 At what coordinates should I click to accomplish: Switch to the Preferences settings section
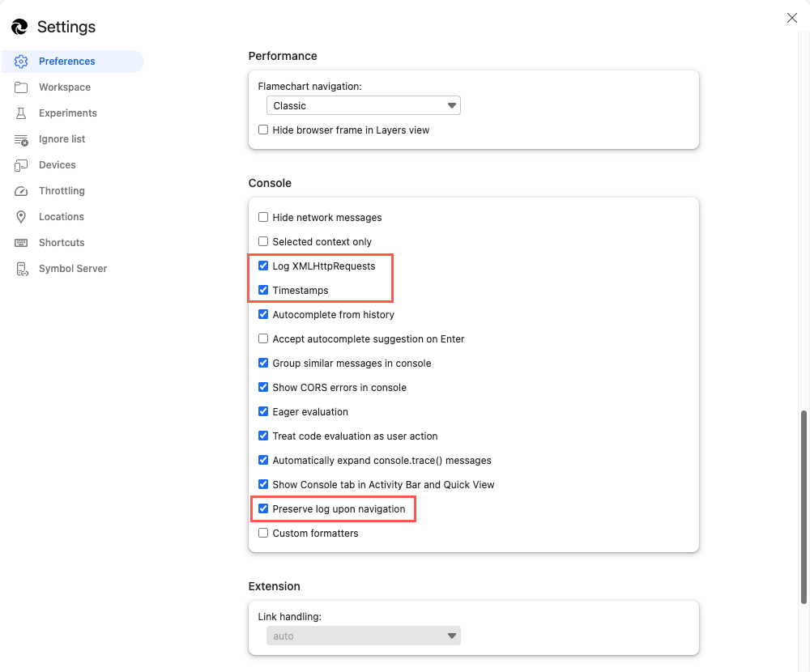pyautogui.click(x=66, y=61)
